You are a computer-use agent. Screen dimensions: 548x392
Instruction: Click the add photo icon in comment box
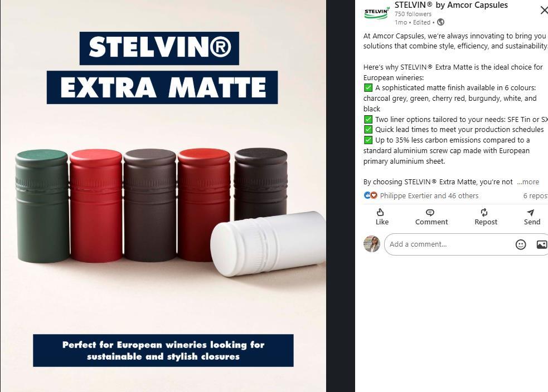click(x=542, y=244)
